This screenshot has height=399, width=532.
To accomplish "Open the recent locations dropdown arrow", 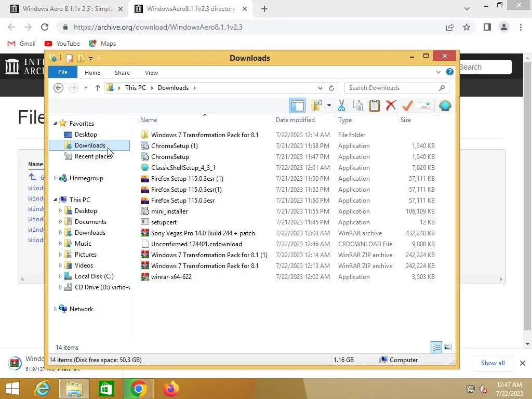I will pos(86,88).
